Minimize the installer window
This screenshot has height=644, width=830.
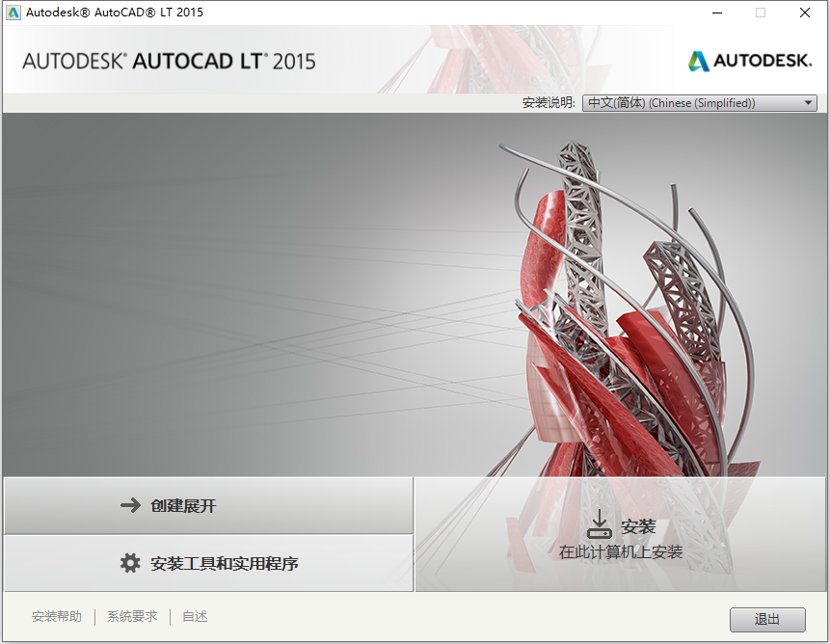[x=717, y=13]
